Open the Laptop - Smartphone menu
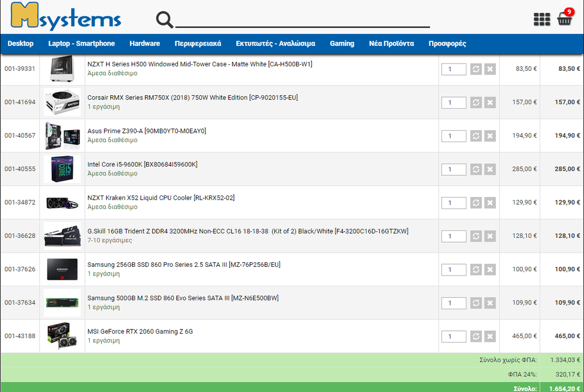 [82, 44]
